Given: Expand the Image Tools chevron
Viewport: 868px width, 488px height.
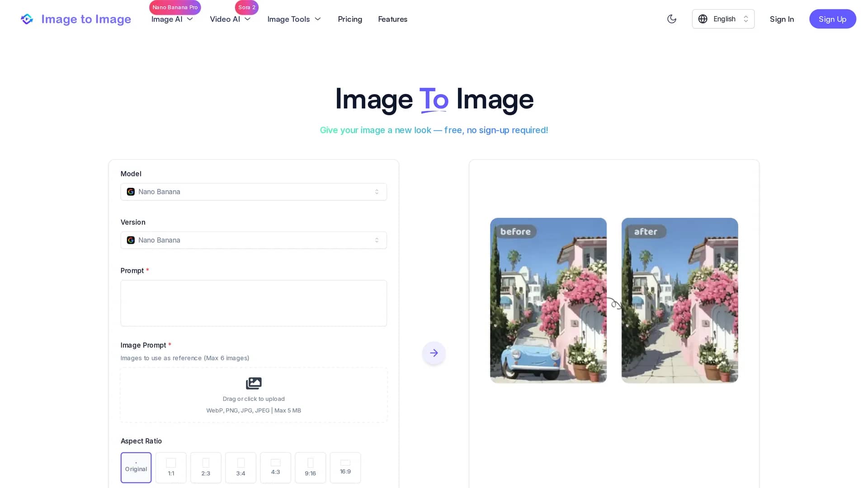Looking at the screenshot, I should pos(318,19).
